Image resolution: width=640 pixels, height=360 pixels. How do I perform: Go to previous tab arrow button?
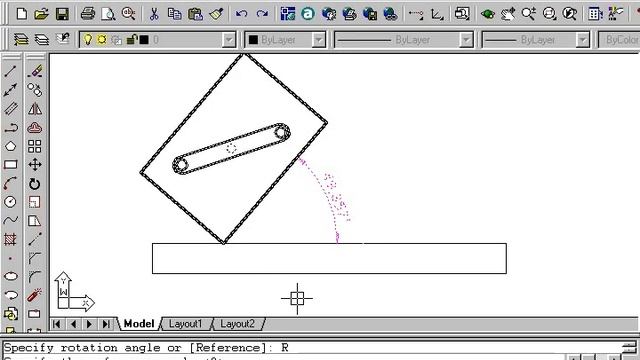click(73, 324)
